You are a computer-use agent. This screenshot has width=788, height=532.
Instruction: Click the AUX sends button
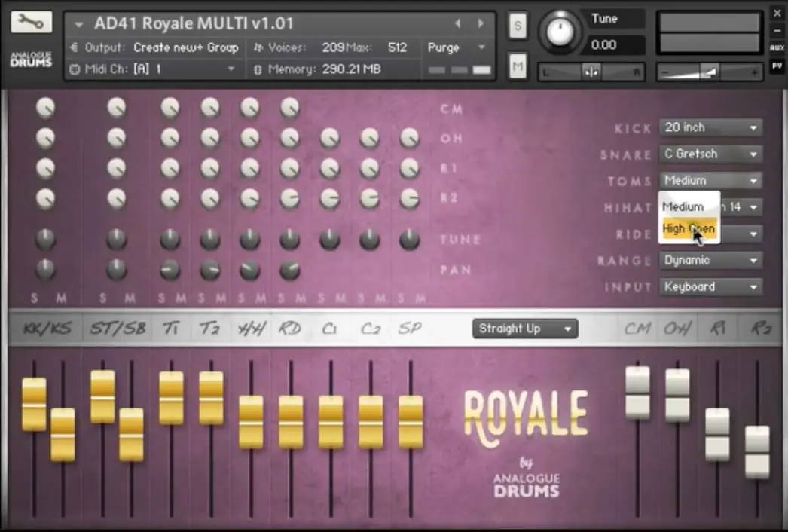tap(777, 47)
